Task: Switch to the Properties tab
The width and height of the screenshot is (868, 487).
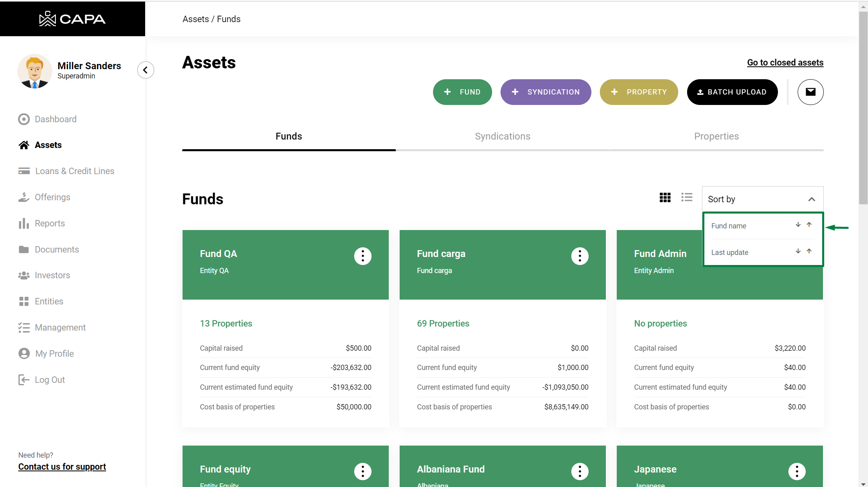Action: (716, 136)
